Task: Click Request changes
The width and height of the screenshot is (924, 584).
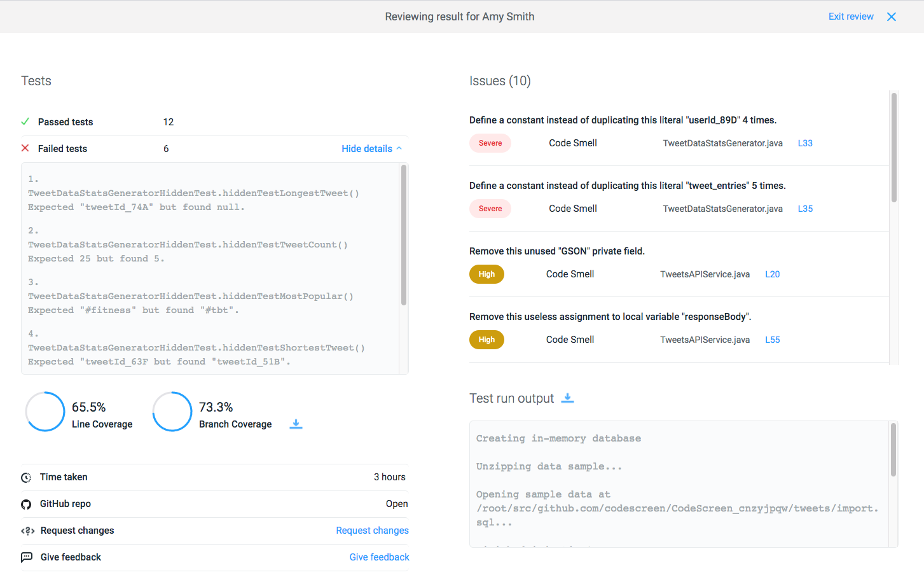Action: (372, 530)
